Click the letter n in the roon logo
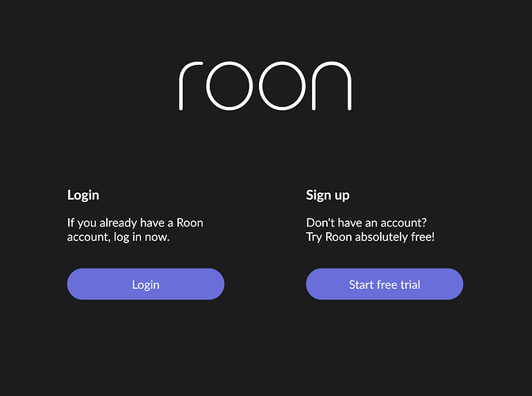The image size is (532, 396). pyautogui.click(x=332, y=86)
